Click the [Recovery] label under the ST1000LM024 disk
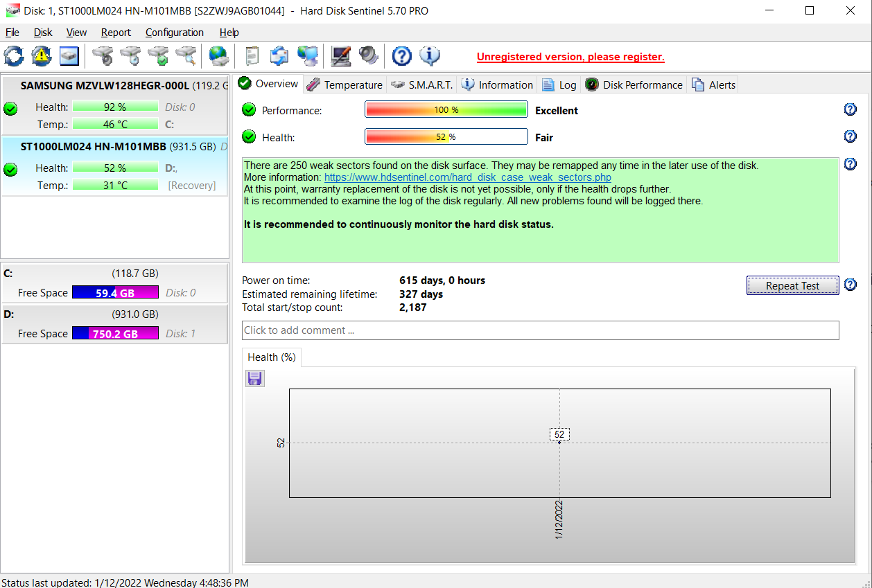Viewport: 872px width, 588px height. point(192,186)
